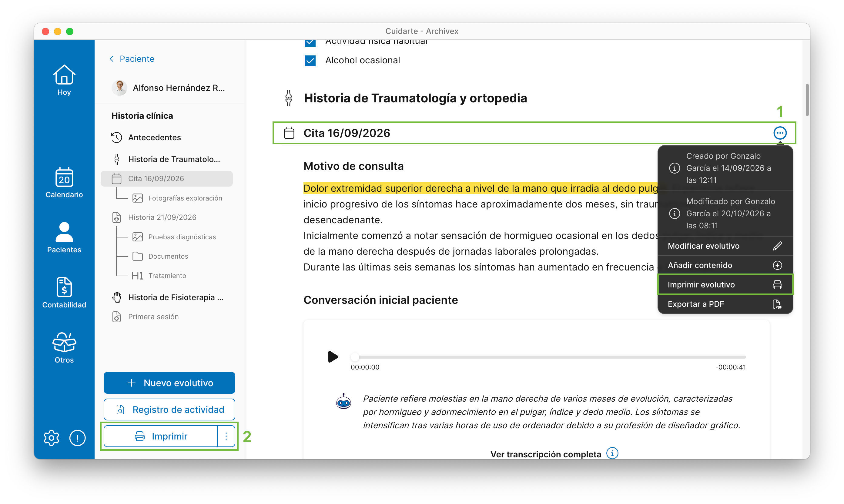The image size is (844, 504).
Task: Click the Historia clínica sidebar header
Action: (x=142, y=115)
